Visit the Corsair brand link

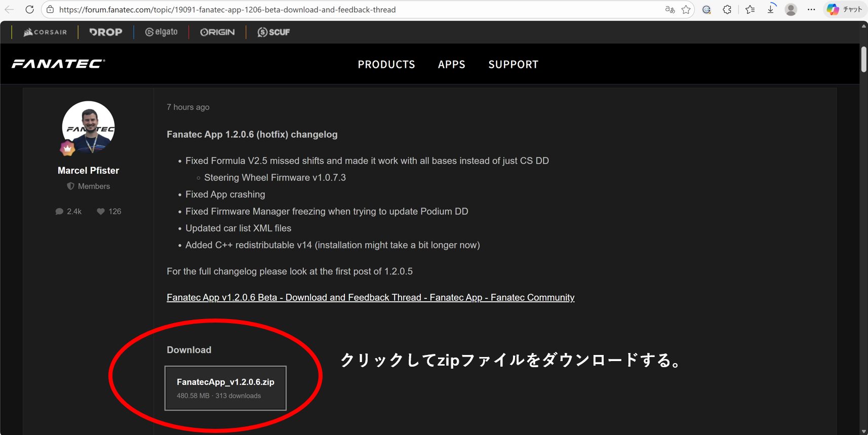(x=46, y=32)
